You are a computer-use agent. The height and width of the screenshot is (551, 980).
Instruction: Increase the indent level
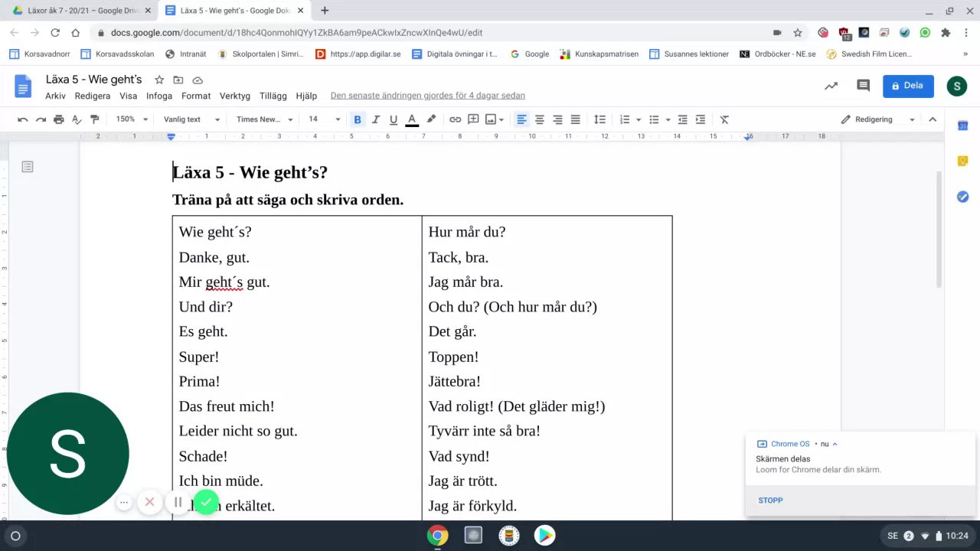point(701,119)
